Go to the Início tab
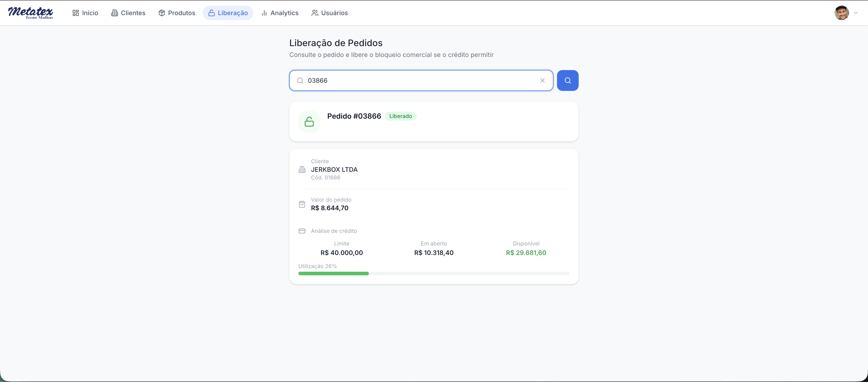This screenshot has height=382, width=868. pos(85,13)
